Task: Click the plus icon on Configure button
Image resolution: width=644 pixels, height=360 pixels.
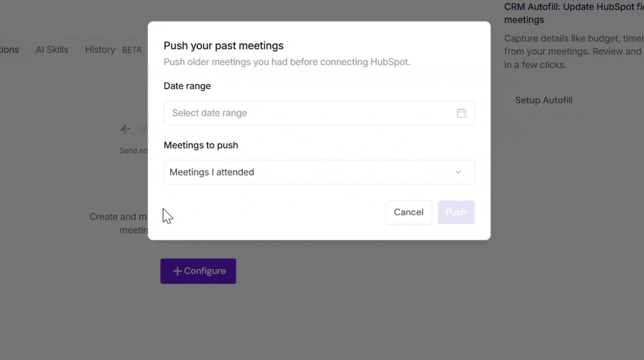Action: (x=177, y=271)
